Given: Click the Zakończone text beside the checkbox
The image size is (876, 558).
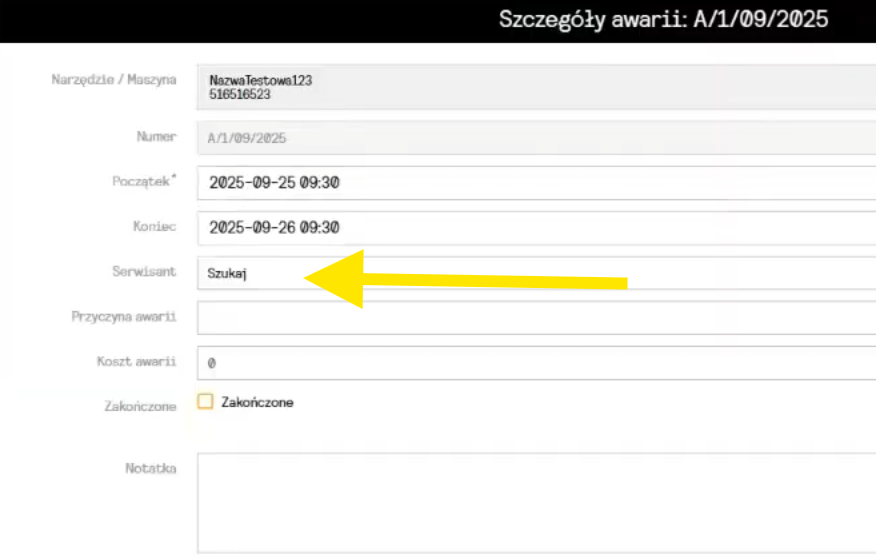Looking at the screenshot, I should [x=257, y=402].
